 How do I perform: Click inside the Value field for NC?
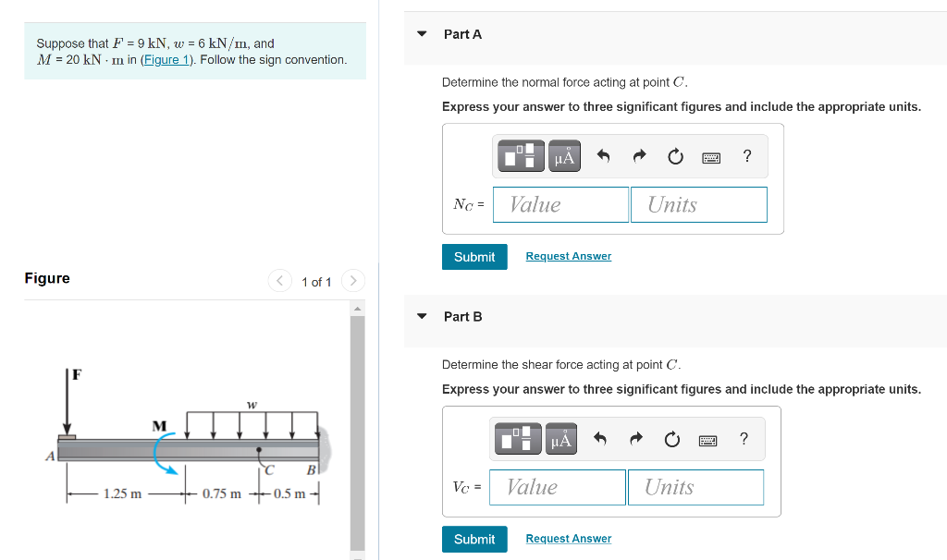pyautogui.click(x=560, y=204)
